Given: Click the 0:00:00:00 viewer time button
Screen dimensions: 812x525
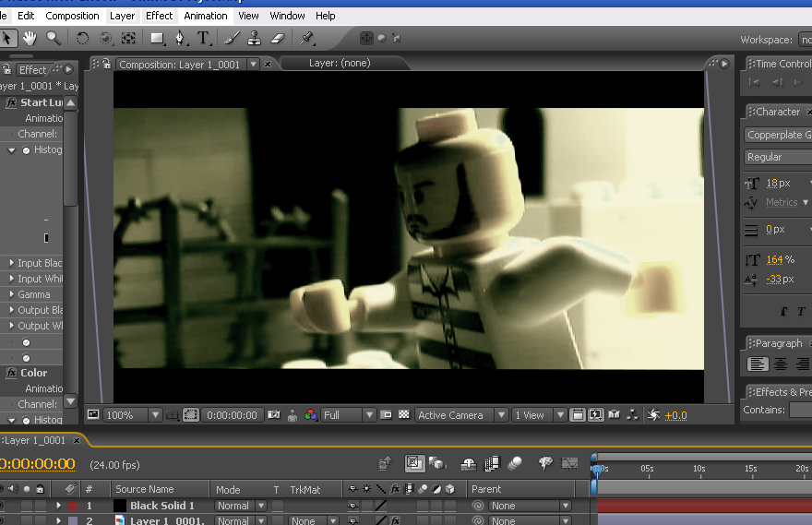Looking at the screenshot, I should click(x=232, y=415).
